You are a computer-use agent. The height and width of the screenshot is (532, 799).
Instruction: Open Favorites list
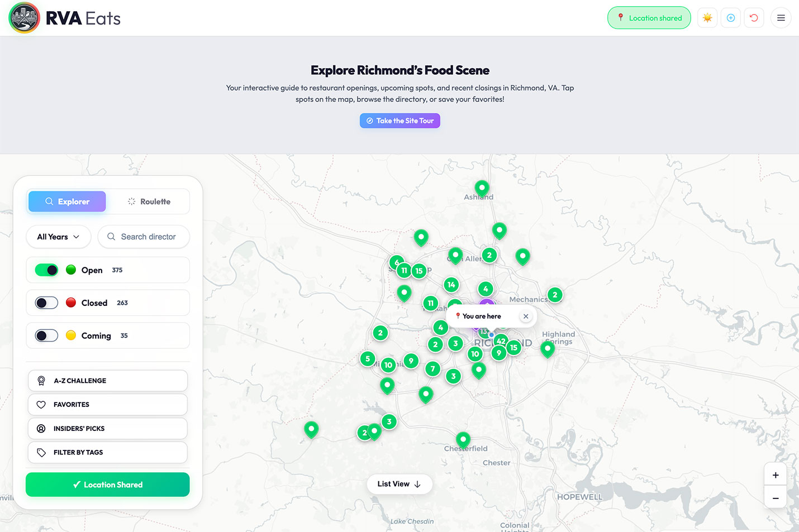(108, 405)
